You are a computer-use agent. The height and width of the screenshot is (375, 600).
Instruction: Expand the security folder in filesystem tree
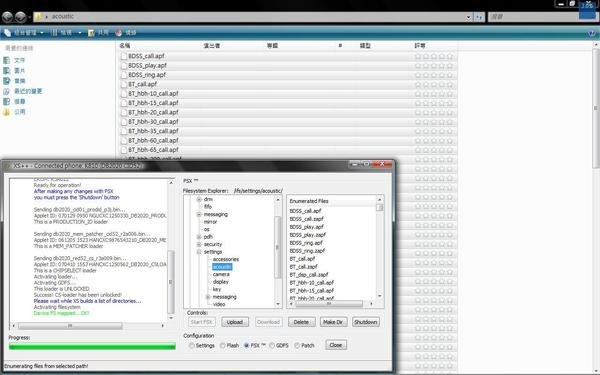[199, 245]
